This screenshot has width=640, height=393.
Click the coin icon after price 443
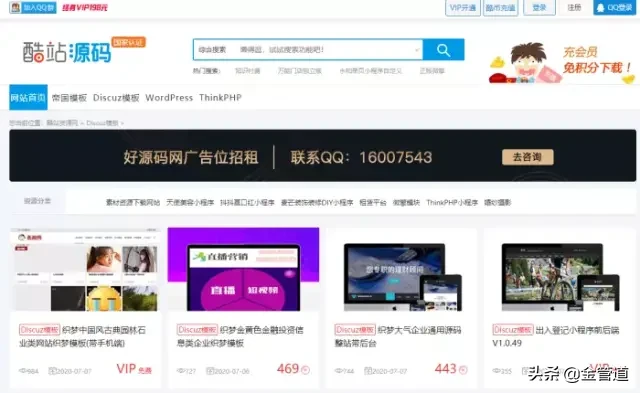coord(463,370)
